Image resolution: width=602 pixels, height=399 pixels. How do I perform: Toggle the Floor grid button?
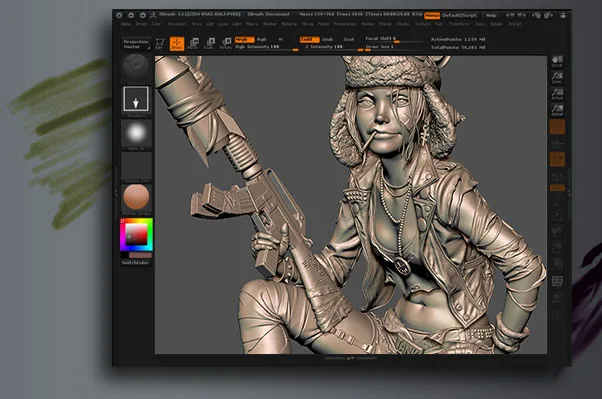(x=557, y=144)
